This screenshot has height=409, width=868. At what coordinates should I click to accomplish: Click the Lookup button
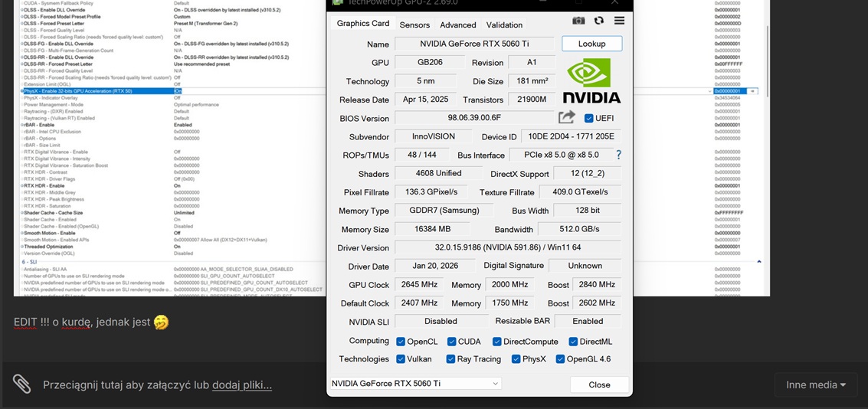coord(591,44)
